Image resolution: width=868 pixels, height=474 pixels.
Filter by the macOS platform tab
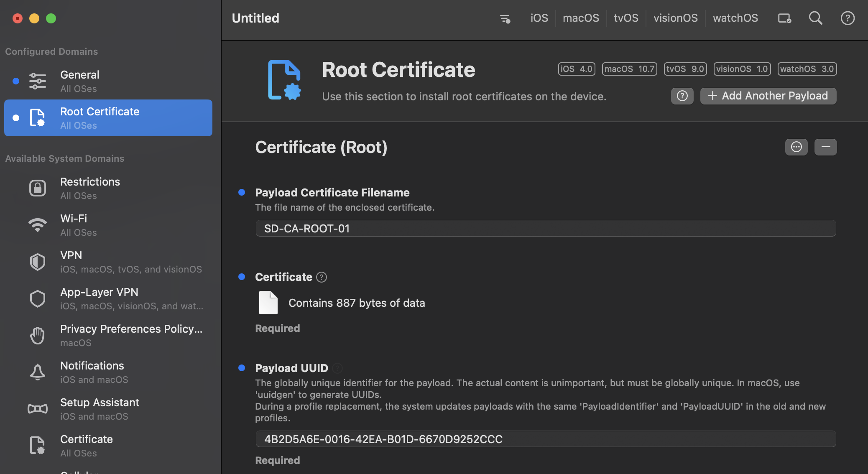(581, 18)
